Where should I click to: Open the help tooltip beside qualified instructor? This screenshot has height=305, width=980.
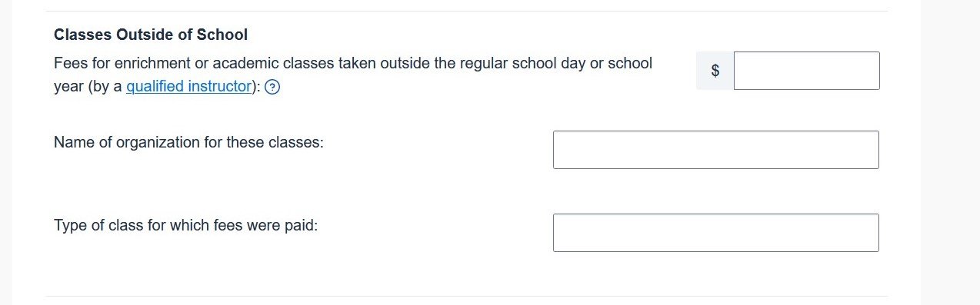[272, 87]
